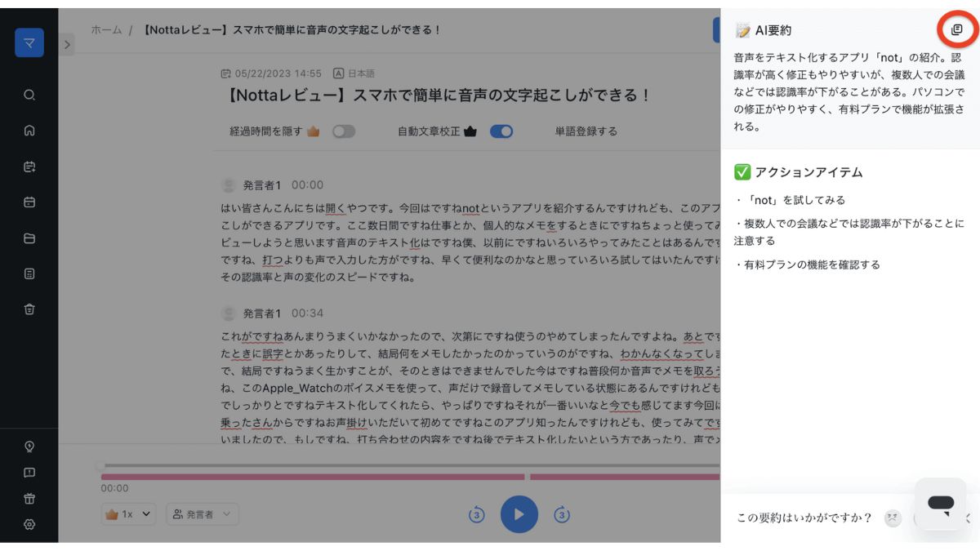Click the 05/22/2023 14:55 date label
The image size is (980, 551).
[278, 73]
